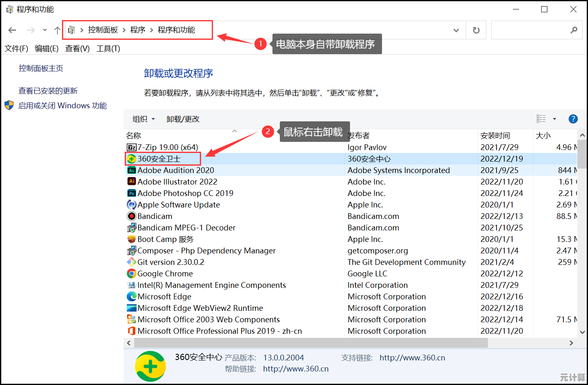Image resolution: width=588 pixels, height=385 pixels.
Task: Click the Google Chrome icon in list
Action: (x=131, y=273)
